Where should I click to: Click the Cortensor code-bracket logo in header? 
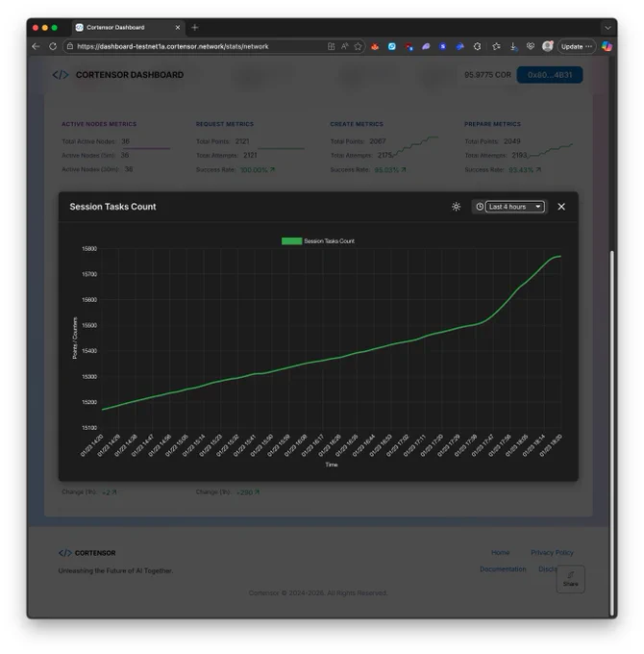(x=61, y=75)
